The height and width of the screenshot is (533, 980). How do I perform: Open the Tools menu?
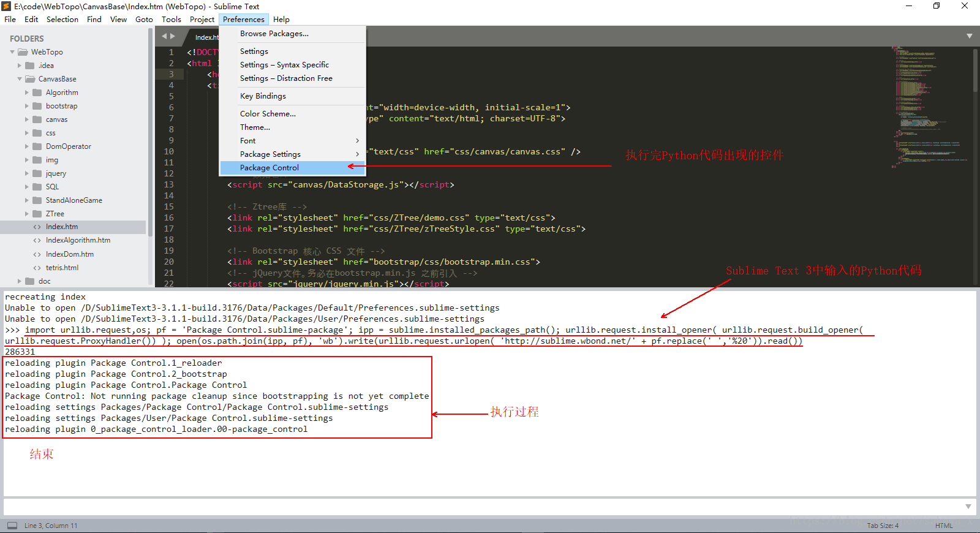[x=171, y=20]
